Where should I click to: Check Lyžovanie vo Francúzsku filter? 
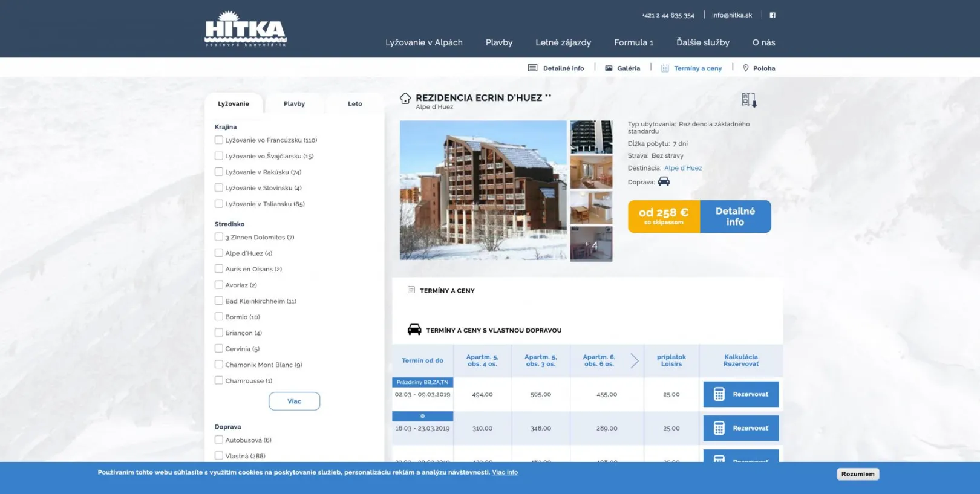(219, 140)
